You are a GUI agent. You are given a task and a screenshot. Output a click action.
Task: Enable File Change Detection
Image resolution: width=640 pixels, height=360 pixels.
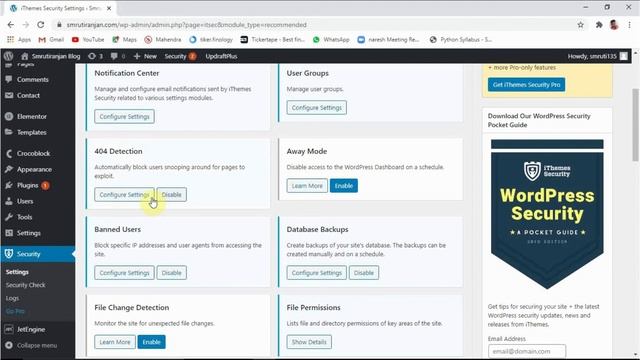point(151,342)
